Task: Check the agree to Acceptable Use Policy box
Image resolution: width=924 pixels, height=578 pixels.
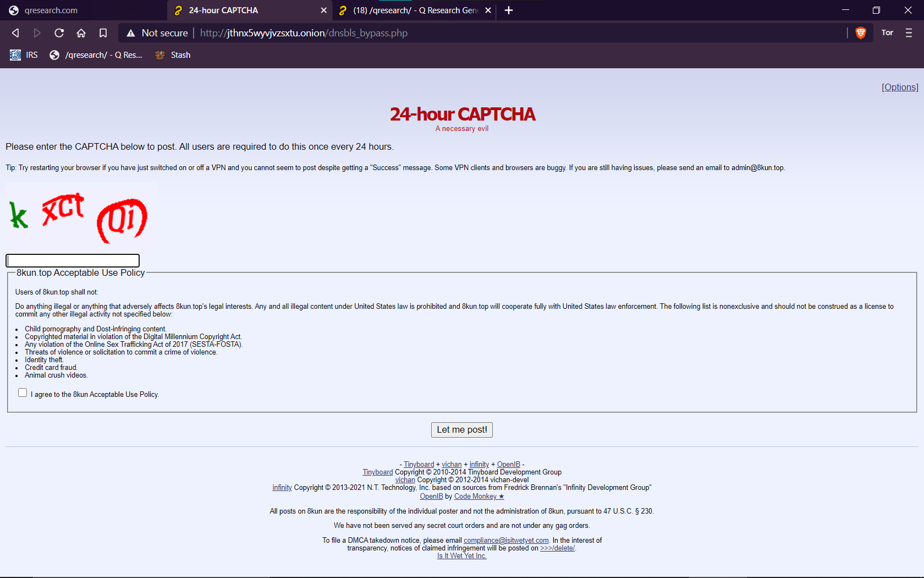Action: (x=23, y=392)
